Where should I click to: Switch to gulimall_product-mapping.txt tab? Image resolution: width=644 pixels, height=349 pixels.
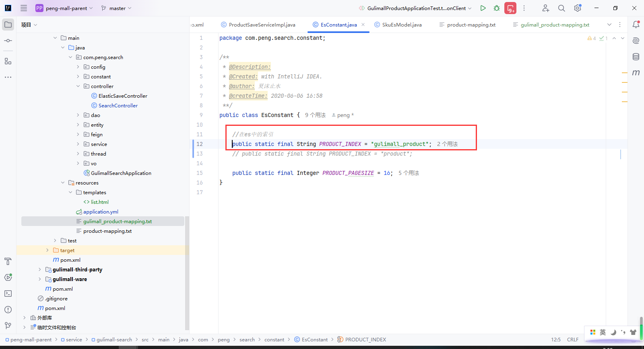coord(551,25)
